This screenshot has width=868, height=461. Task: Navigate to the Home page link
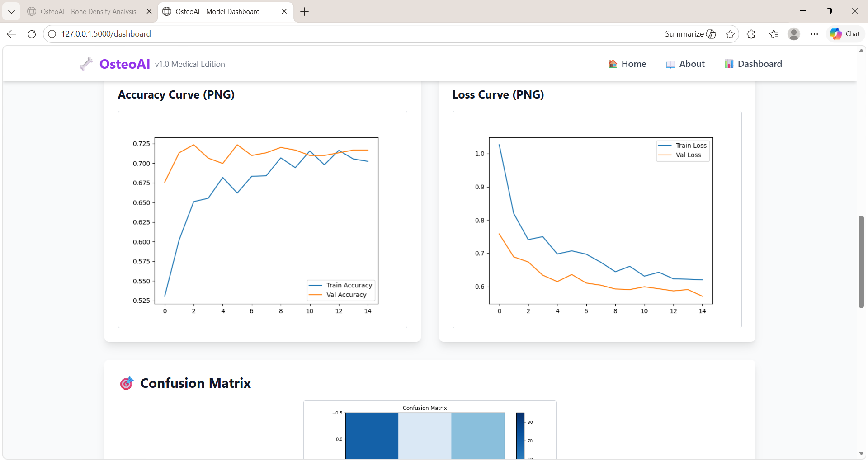[x=627, y=64]
